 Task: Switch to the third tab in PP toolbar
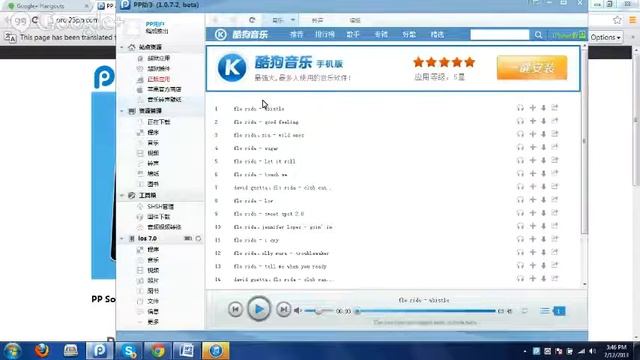point(355,20)
